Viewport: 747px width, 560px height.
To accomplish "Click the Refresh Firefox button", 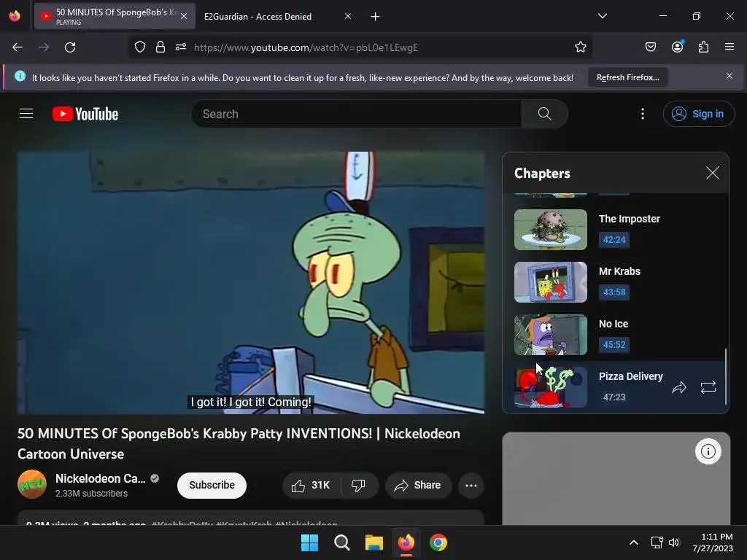I will [x=627, y=77].
